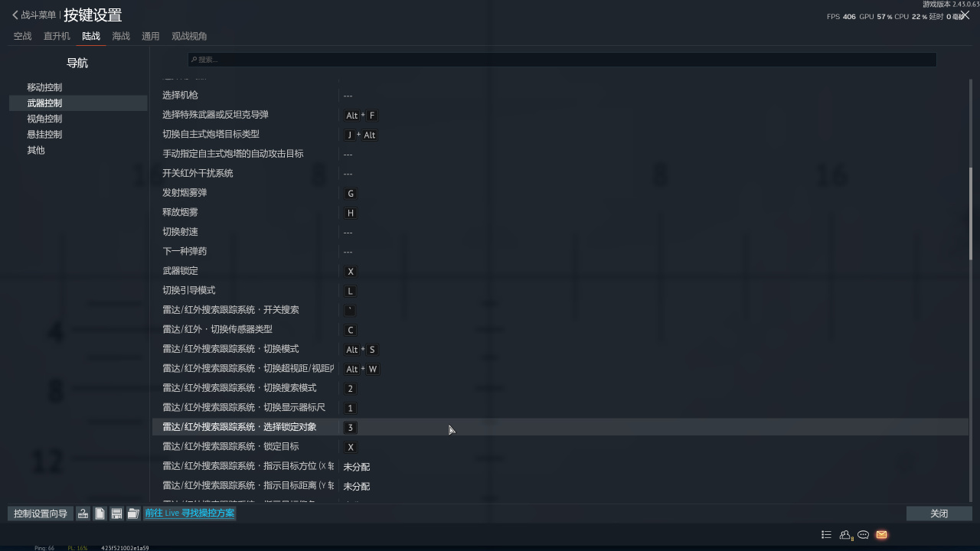Edit 2 key binding for 切换搜索模式
980x551 pixels.
(351, 389)
